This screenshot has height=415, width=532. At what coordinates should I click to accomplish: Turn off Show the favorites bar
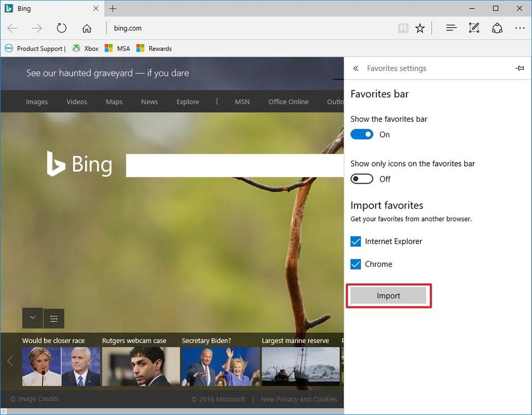361,134
